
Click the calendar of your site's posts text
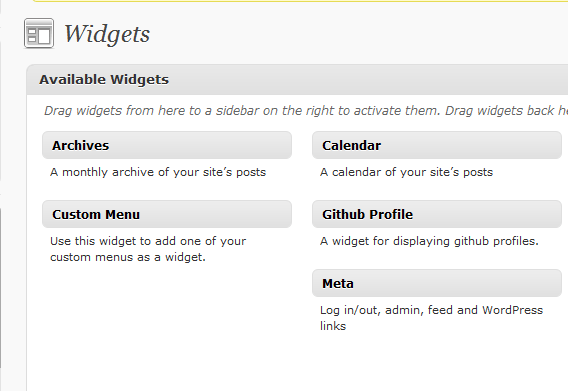[x=406, y=172]
